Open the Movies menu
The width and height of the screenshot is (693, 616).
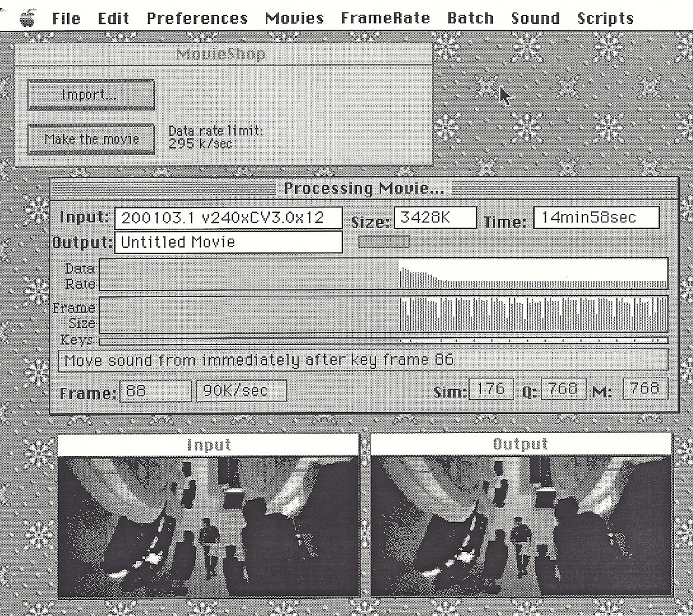(295, 18)
